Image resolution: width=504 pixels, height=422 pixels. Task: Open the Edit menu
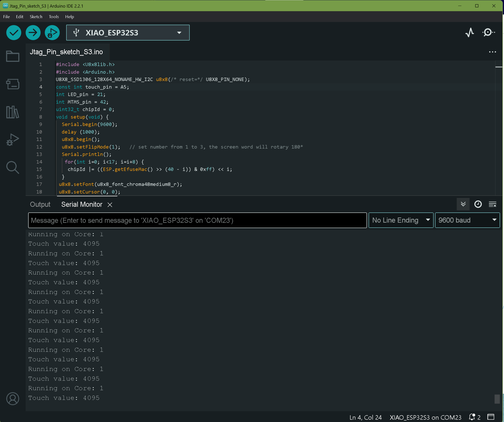(19, 17)
